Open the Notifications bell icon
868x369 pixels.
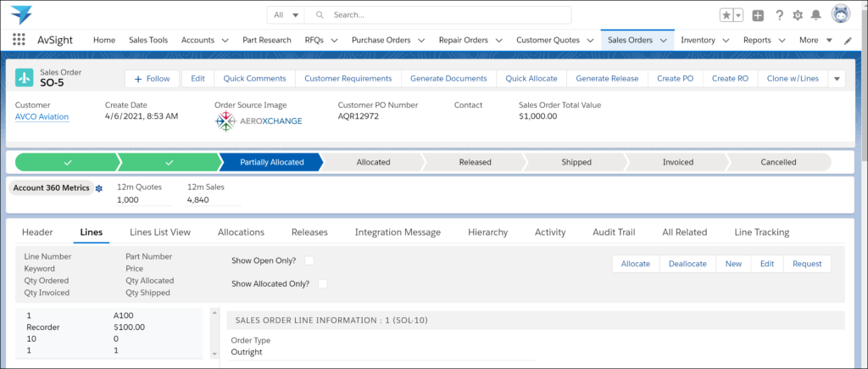point(815,15)
